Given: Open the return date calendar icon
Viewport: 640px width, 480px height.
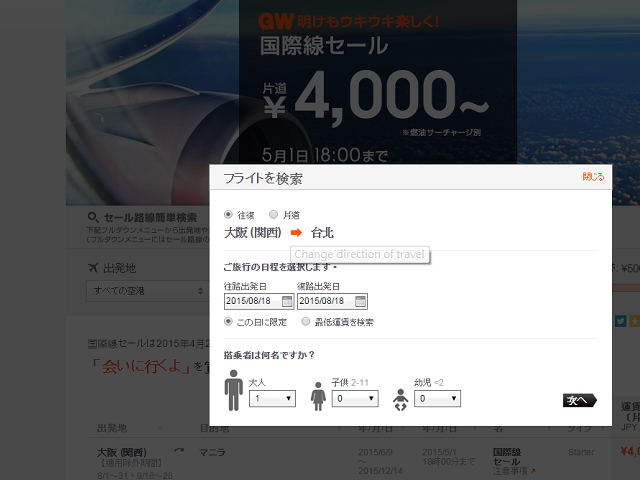Looking at the screenshot, I should pos(360,301).
